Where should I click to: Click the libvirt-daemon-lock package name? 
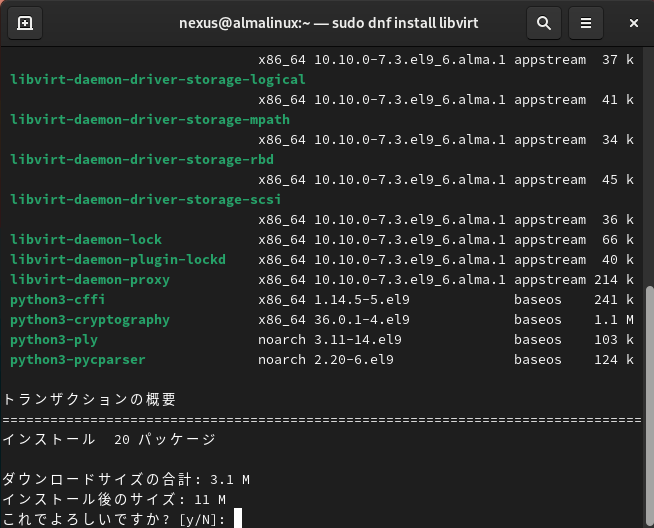tap(86, 240)
